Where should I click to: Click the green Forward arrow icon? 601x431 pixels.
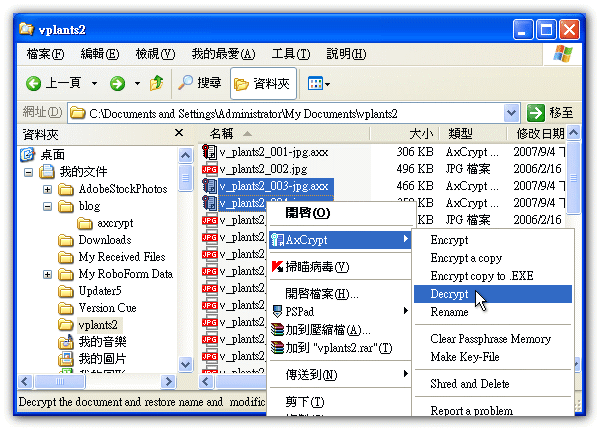coord(117,83)
